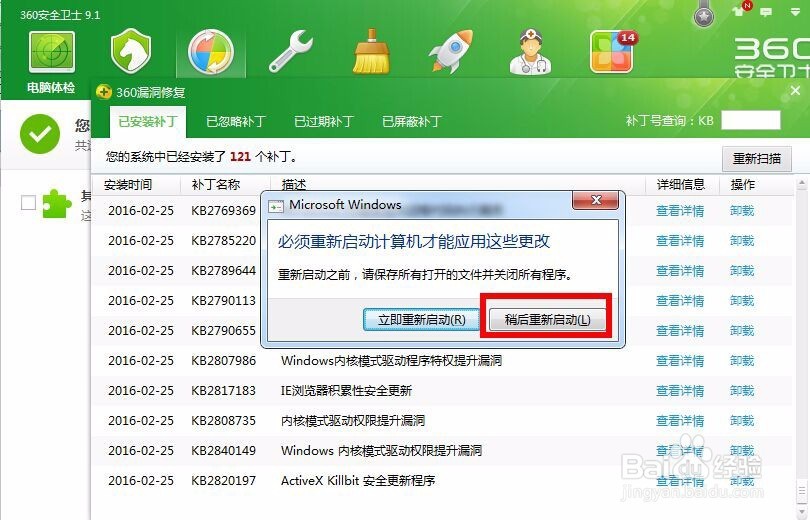Select the KB2840149 patch name cell
Viewport: 810px width, 520px height.
pos(223,450)
